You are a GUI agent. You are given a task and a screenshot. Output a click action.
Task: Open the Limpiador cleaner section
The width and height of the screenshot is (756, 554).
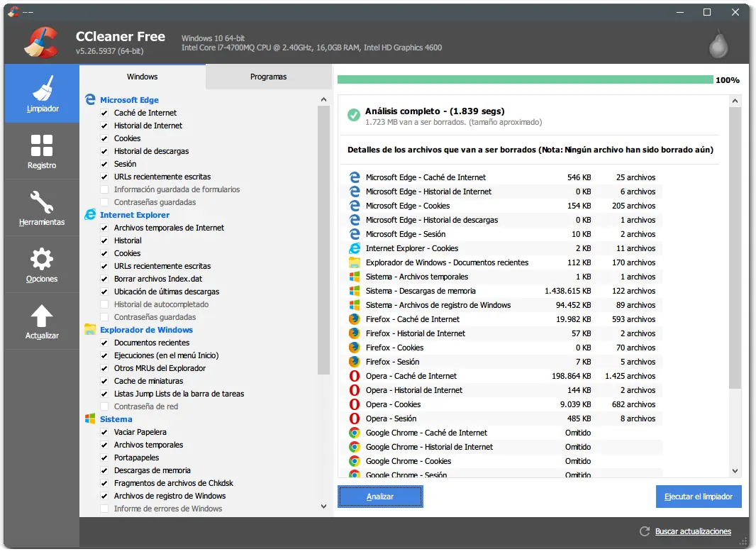42,94
